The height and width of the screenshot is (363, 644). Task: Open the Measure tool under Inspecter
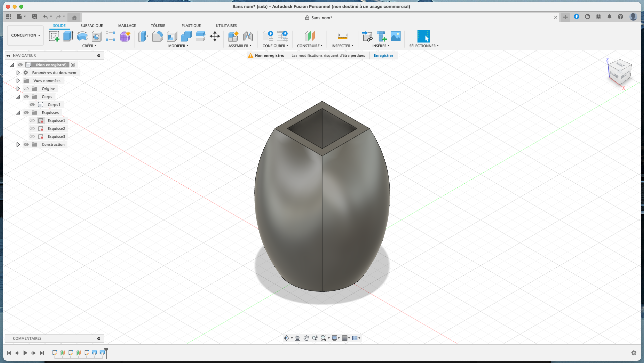[x=342, y=36]
